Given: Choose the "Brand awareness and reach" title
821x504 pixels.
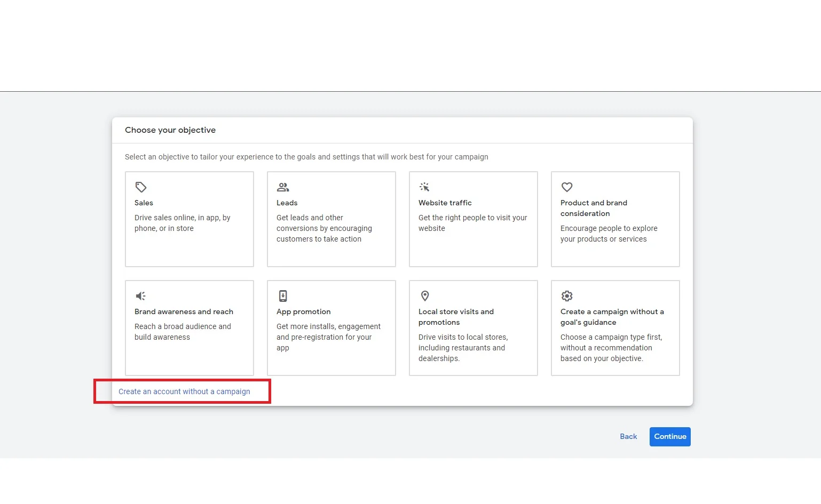Looking at the screenshot, I should pyautogui.click(x=184, y=311).
